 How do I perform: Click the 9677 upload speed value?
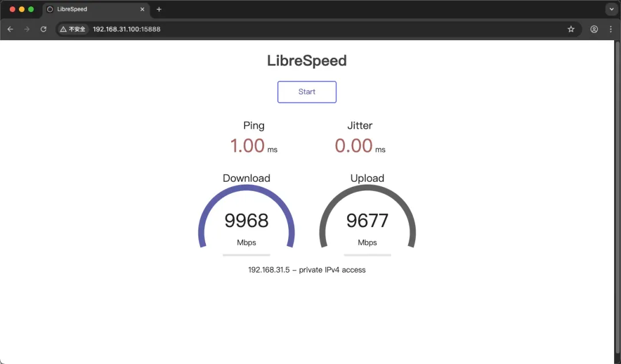pyautogui.click(x=367, y=221)
